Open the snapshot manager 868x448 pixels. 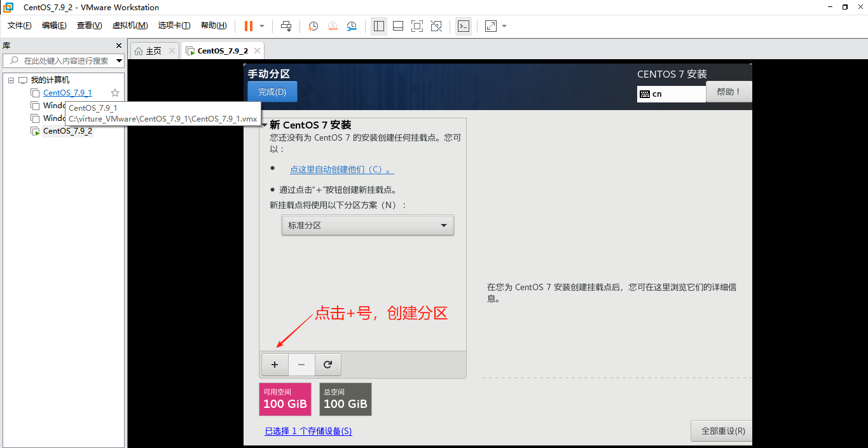(352, 26)
